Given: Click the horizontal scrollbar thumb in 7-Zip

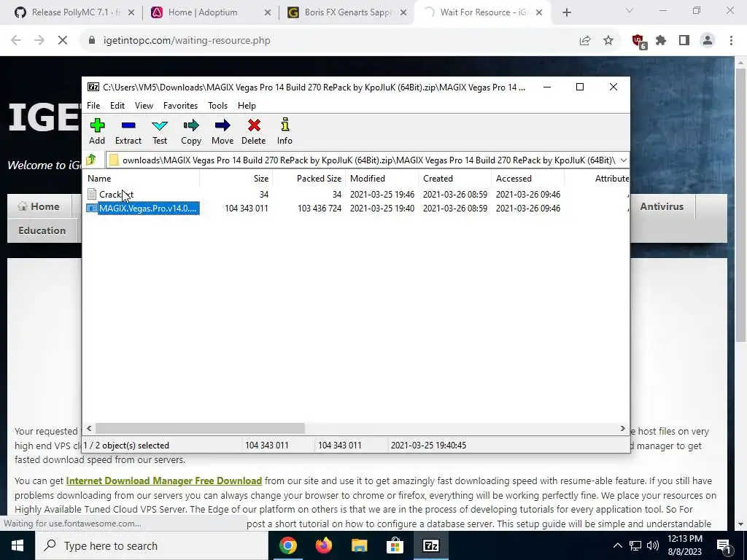Looking at the screenshot, I should 200,429.
